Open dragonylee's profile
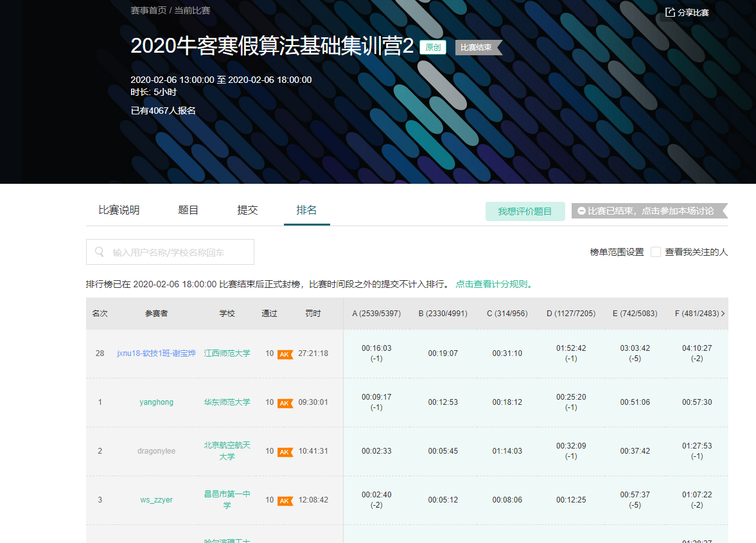Screen dimensions: 756x543 coord(156,451)
